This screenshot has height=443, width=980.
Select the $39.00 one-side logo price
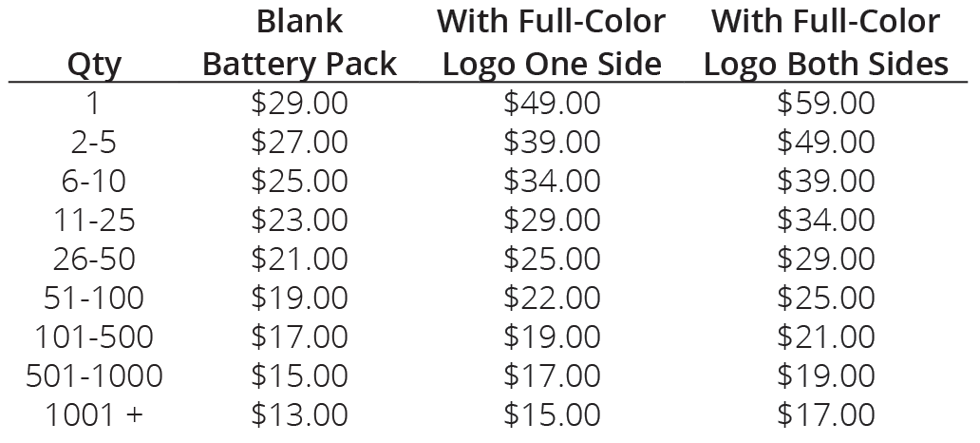(552, 142)
